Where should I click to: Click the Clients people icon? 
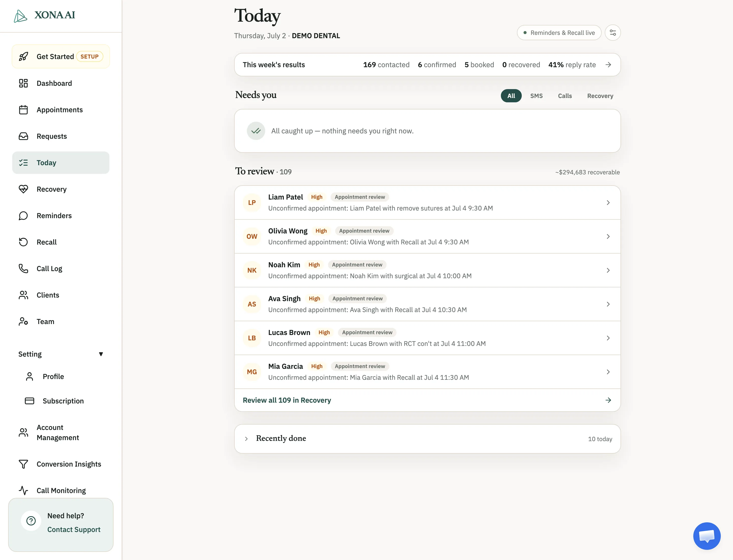click(x=23, y=295)
